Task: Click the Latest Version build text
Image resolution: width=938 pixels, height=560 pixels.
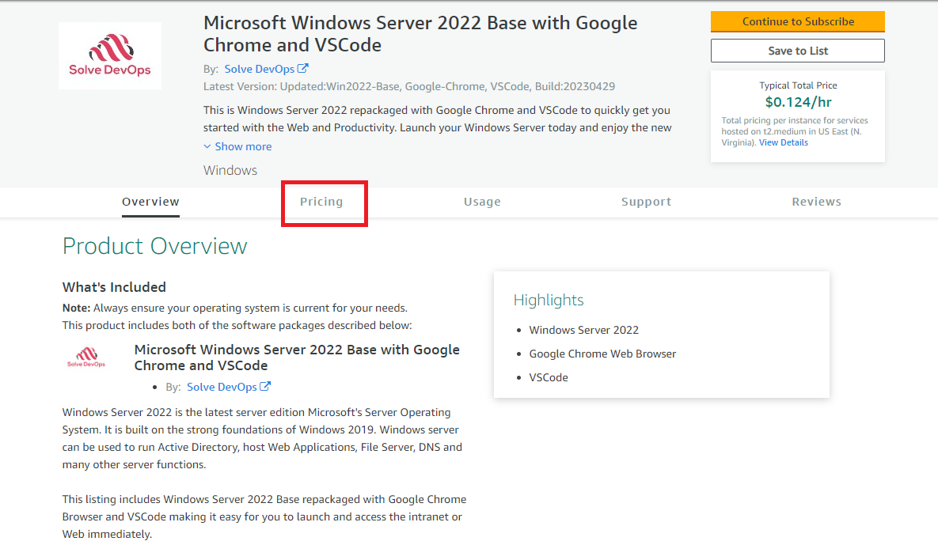Action: point(409,87)
